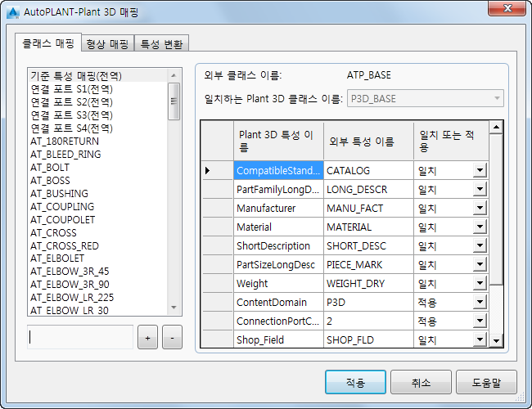Select AT_ELBOLET in the class list
Viewport: 532px width, 409px height.
point(97,258)
